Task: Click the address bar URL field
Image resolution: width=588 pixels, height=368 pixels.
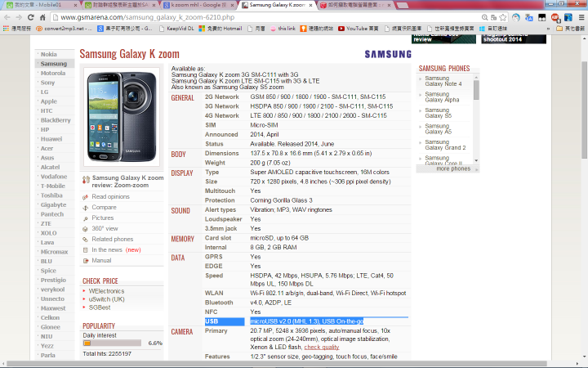Action: [x=266, y=17]
